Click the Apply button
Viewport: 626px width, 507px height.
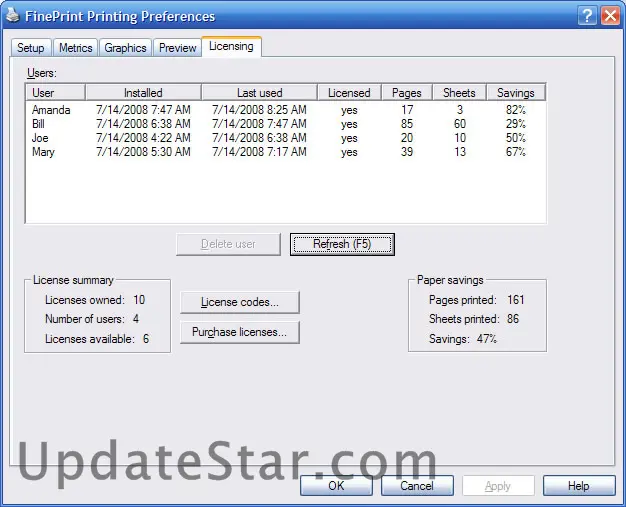498,486
